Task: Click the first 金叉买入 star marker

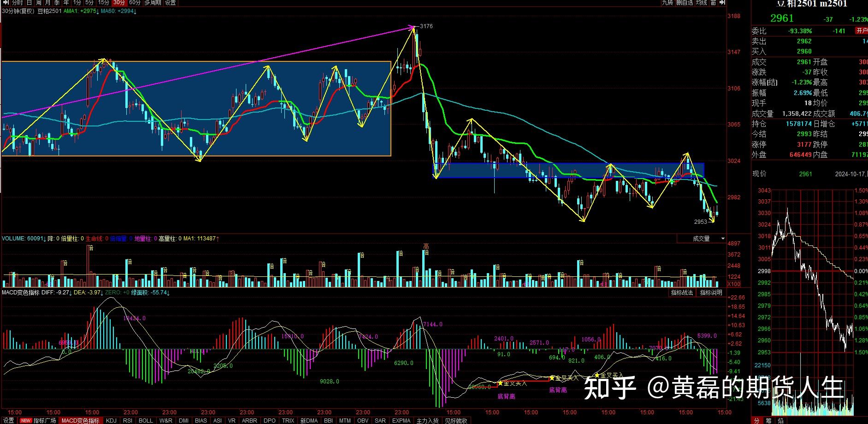Action: pos(501,383)
